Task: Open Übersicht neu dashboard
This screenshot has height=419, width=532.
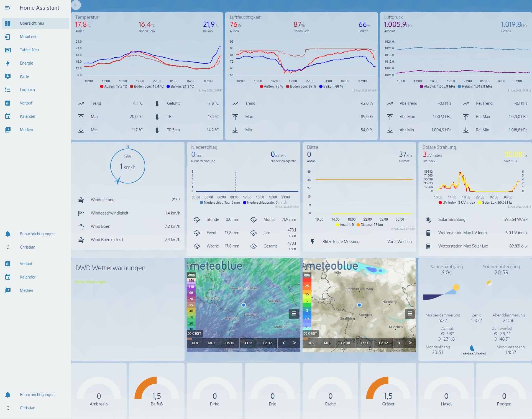Action: click(35, 23)
